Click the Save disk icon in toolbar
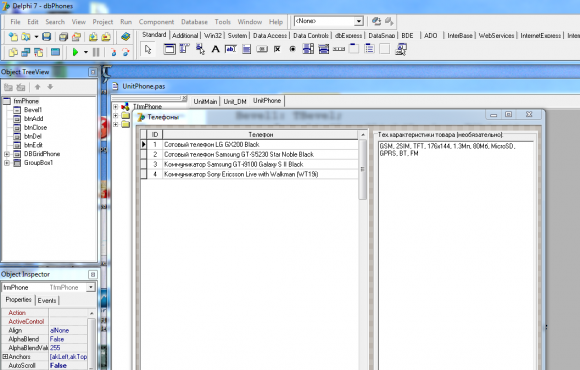The image size is (580, 370). point(46,37)
